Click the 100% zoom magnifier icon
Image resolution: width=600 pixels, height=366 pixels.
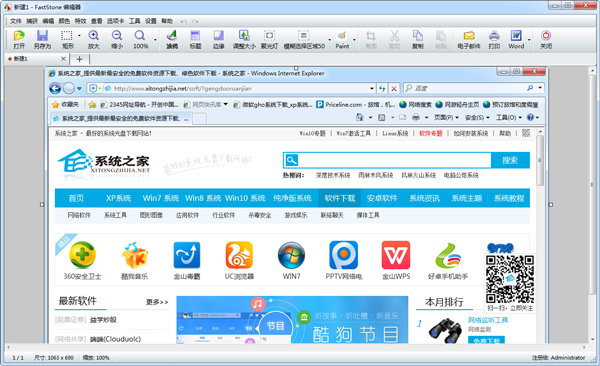pyautogui.click(x=140, y=36)
